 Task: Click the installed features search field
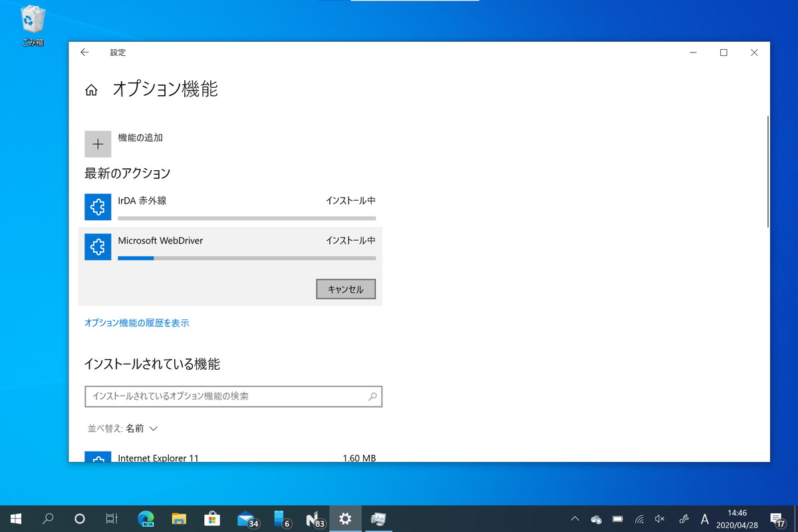tap(233, 396)
